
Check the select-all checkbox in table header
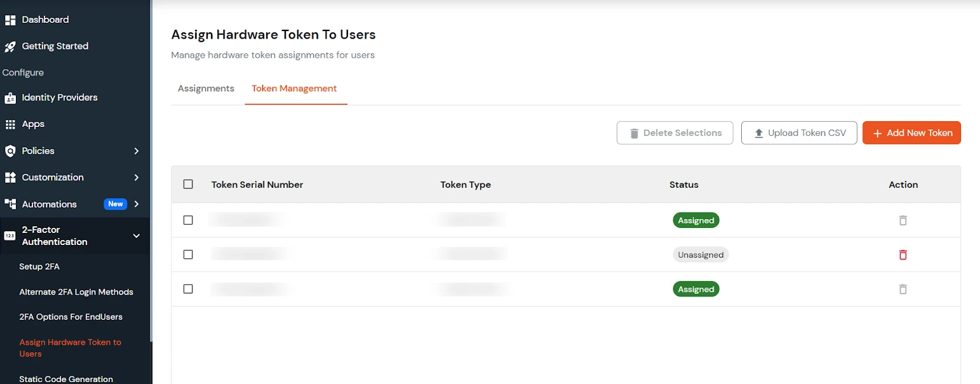(x=188, y=184)
